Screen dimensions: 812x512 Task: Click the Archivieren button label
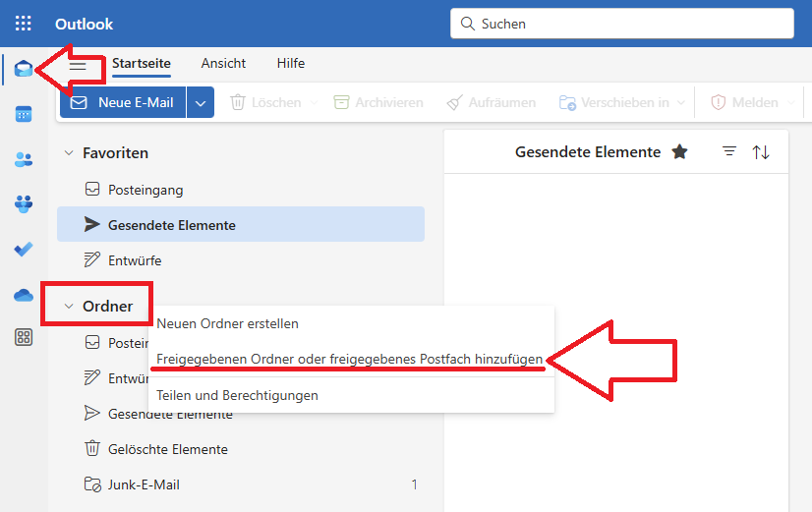tap(389, 102)
